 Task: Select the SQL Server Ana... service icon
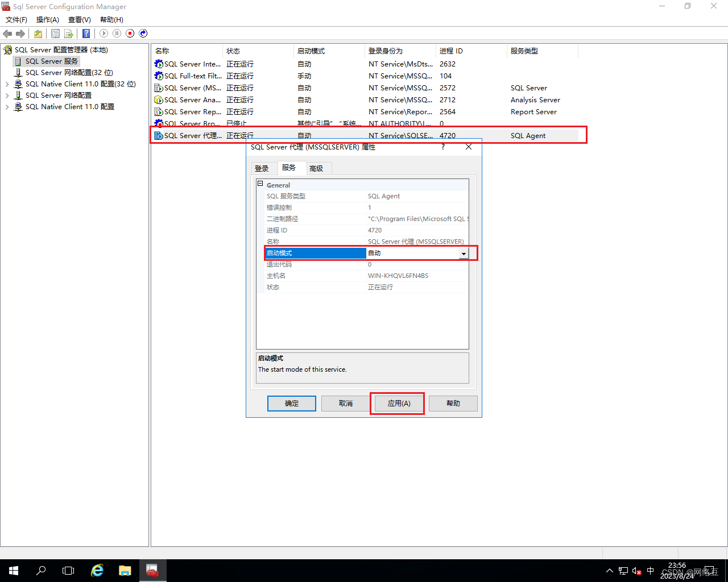click(159, 100)
